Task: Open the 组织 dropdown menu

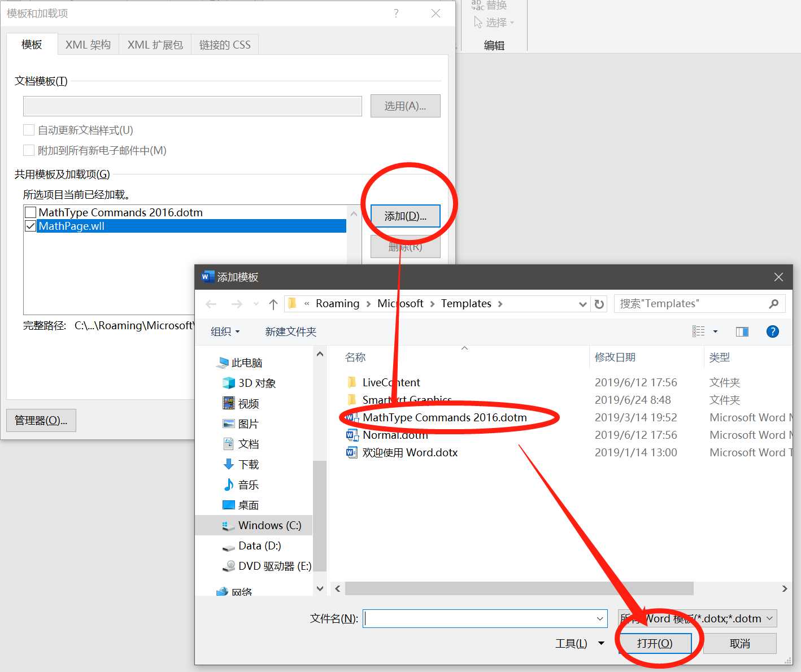Action: tap(225, 331)
